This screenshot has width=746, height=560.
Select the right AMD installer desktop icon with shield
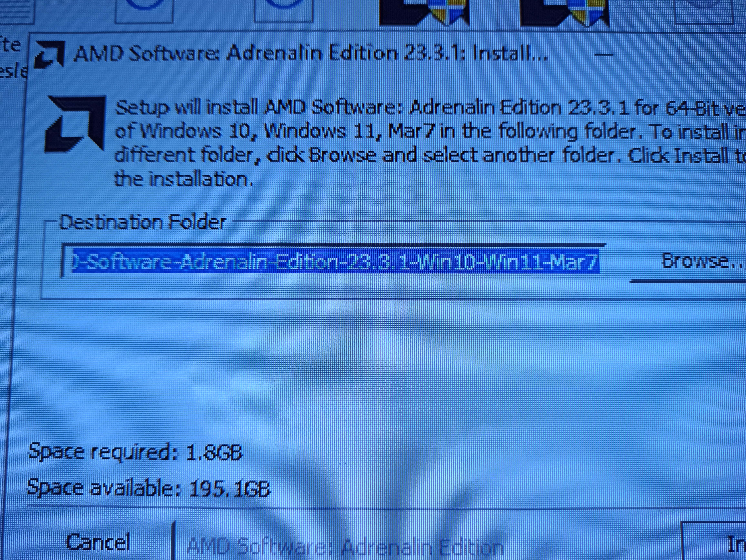565,12
